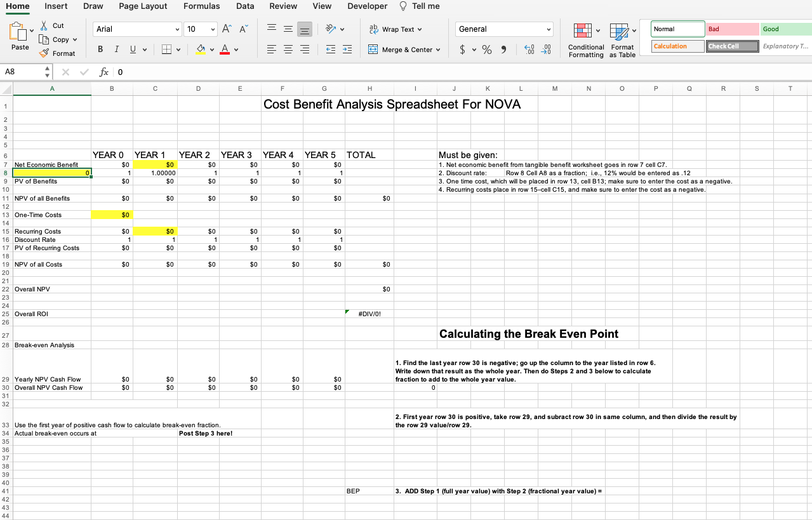The height and width of the screenshot is (520, 812).
Task: Open underline style dropdown arrow
Action: click(x=145, y=50)
